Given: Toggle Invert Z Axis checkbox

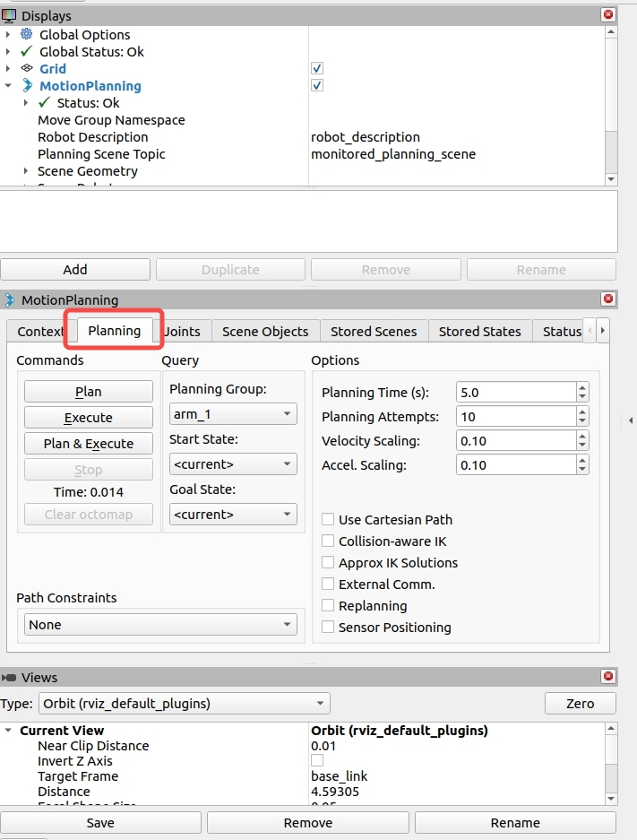Looking at the screenshot, I should pos(317,760).
